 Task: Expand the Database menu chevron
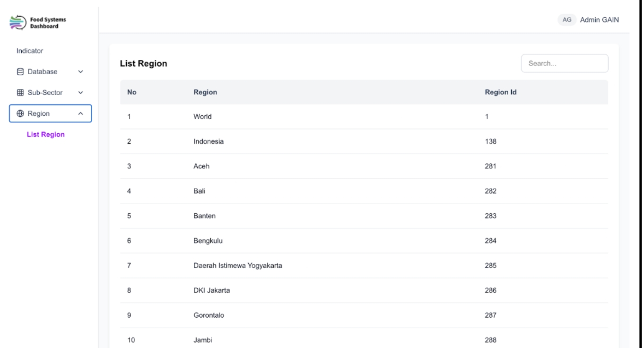click(x=80, y=72)
